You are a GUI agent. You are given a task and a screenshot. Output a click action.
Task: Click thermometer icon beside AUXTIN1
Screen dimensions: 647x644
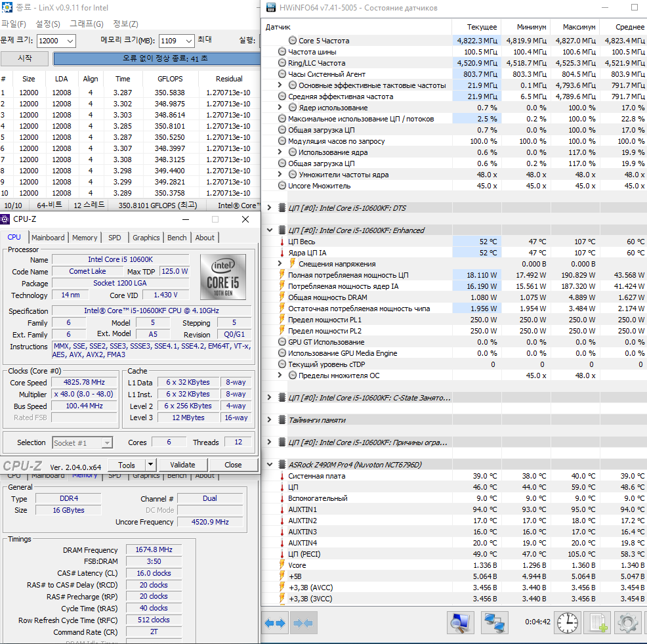282,509
